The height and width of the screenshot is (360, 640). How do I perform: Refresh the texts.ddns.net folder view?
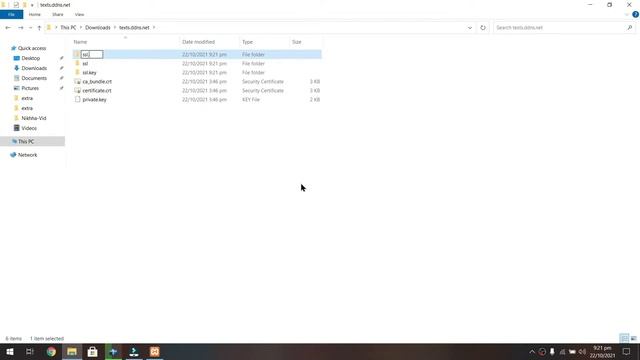coord(483,28)
